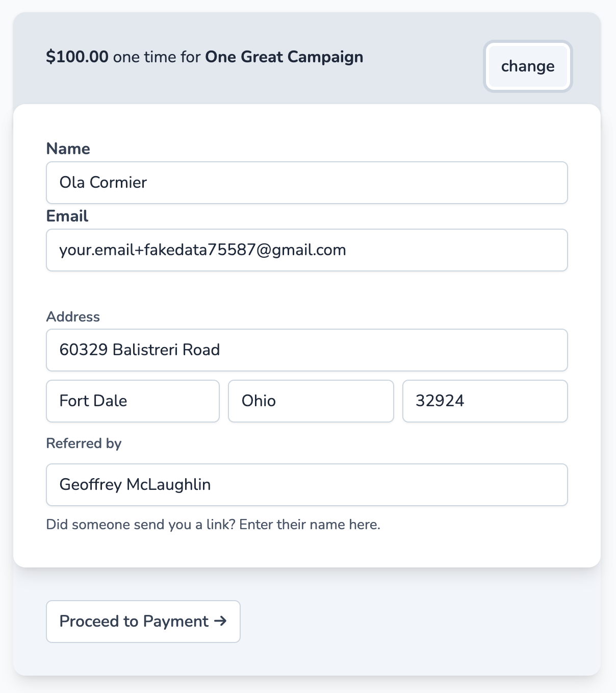Click Ola Cormier in the Name field

point(103,182)
